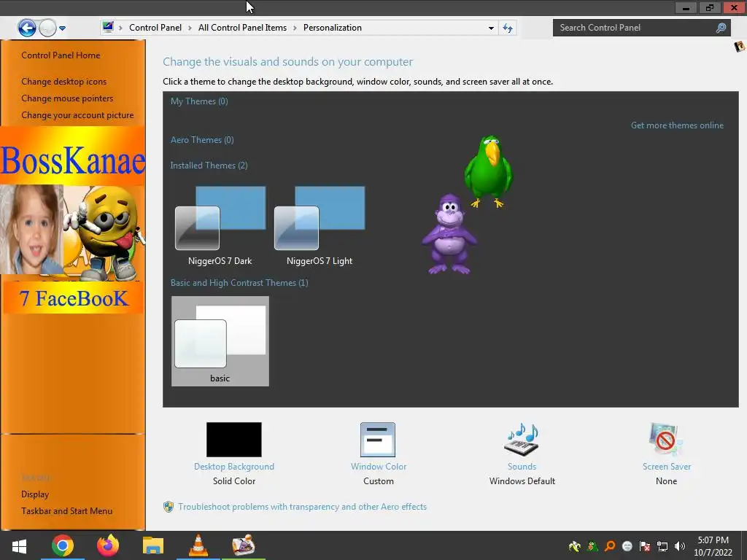
Task: Go to All Control Panel Items breadcrumb
Action: pyautogui.click(x=242, y=28)
